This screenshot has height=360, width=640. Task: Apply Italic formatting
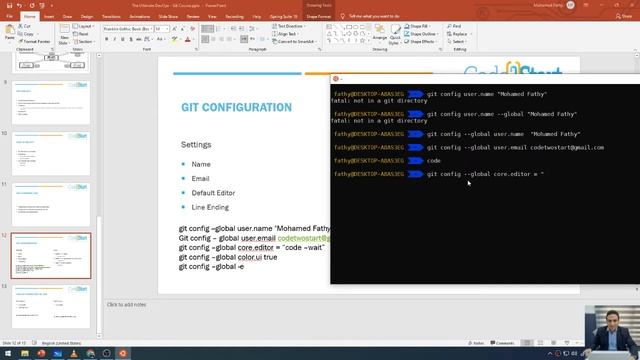pyautogui.click(x=115, y=40)
